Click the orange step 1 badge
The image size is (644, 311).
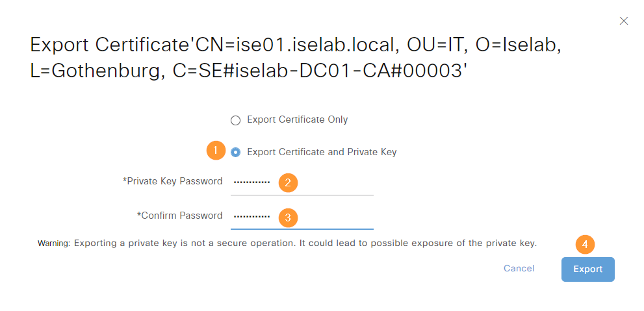(216, 150)
